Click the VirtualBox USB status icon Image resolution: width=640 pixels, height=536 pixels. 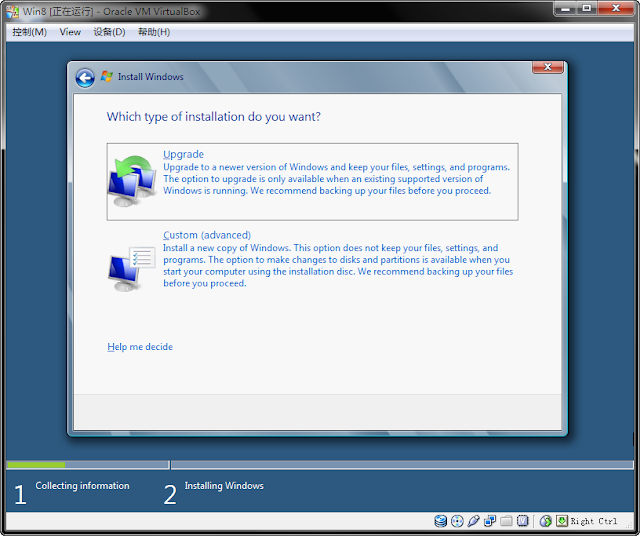tap(473, 521)
